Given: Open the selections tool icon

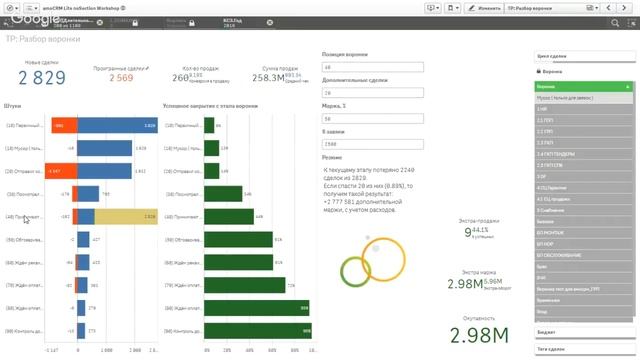Looking at the screenshot, I should (x=631, y=23).
